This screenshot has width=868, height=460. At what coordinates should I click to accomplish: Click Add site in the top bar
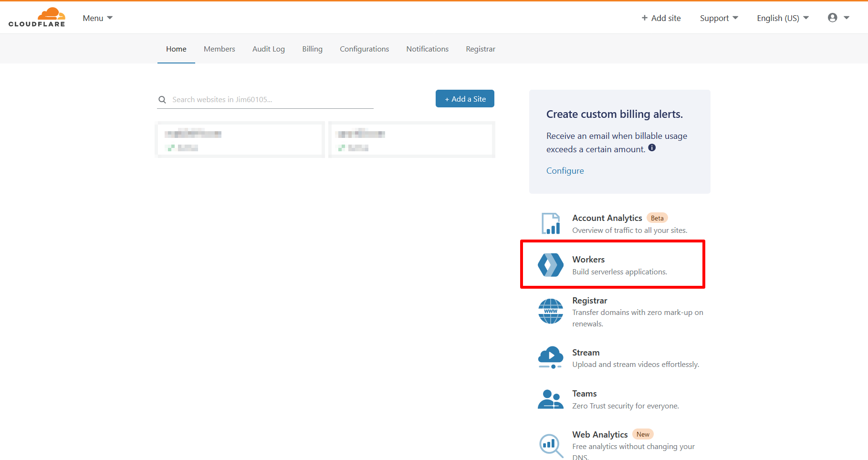click(661, 18)
